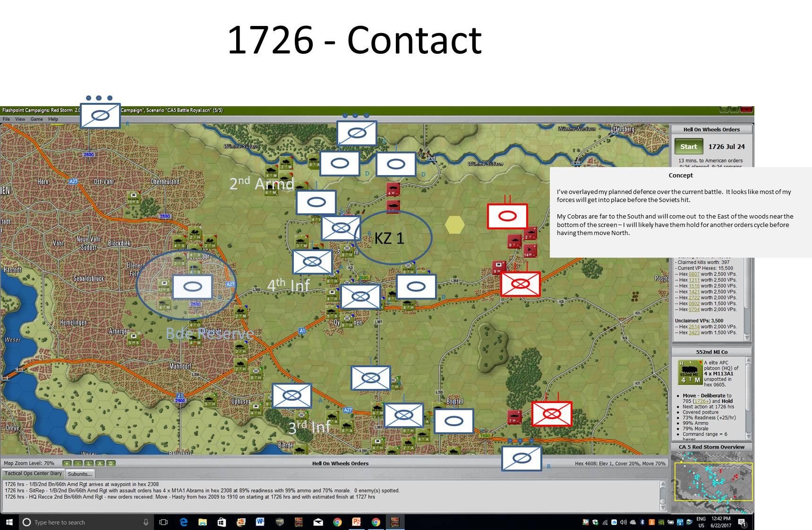Viewport: 812px width, 530px height.
Task: Click the L map display button
Action: click(x=89, y=463)
